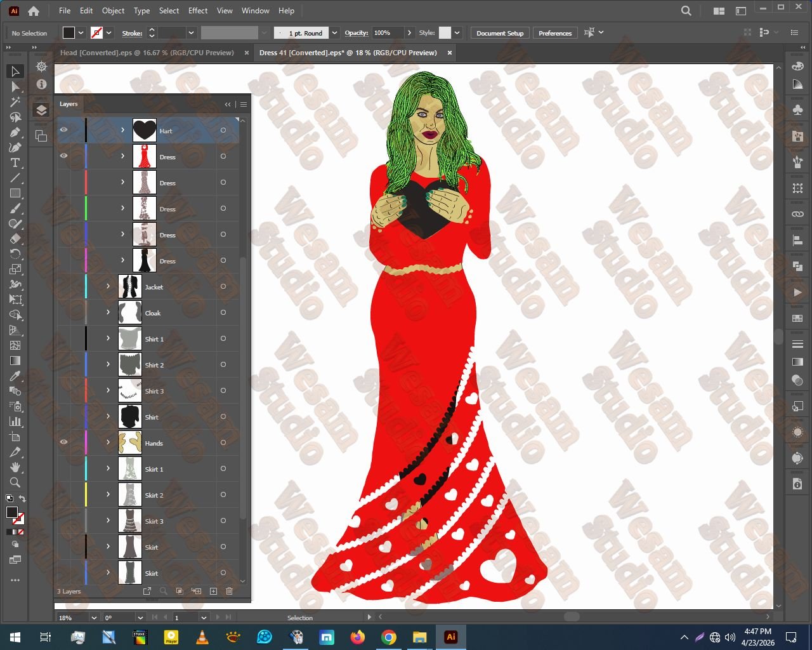Screen dimensions: 812x650
Task: Open Layers panel options menu
Action: (244, 104)
